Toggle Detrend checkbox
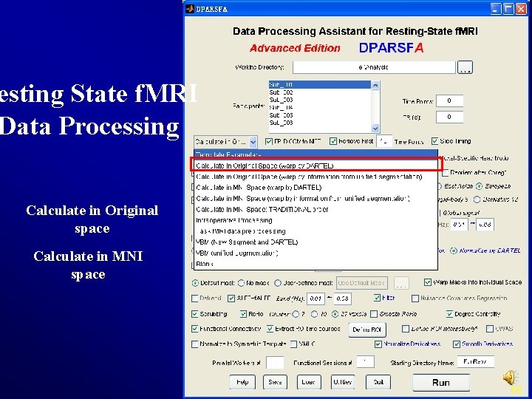Viewport: 532px width, 399px height. tap(195, 299)
